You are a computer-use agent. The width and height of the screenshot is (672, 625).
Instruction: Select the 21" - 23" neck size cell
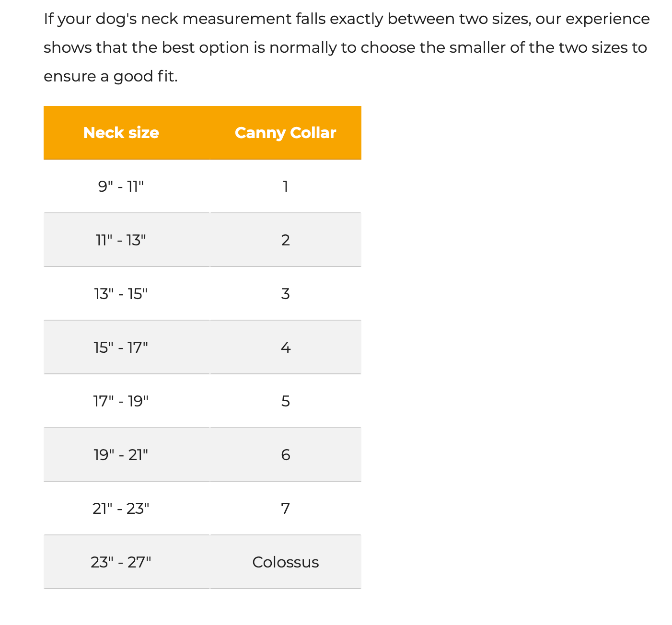tap(121, 509)
